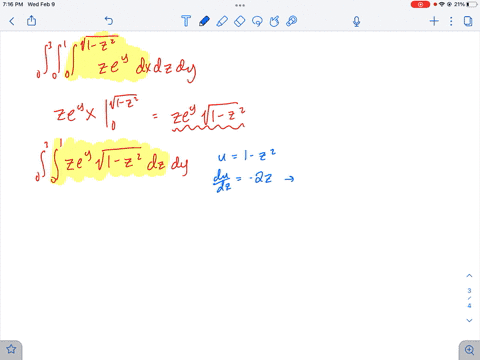Tap the page 3 of 4 indicator

(x=469, y=298)
